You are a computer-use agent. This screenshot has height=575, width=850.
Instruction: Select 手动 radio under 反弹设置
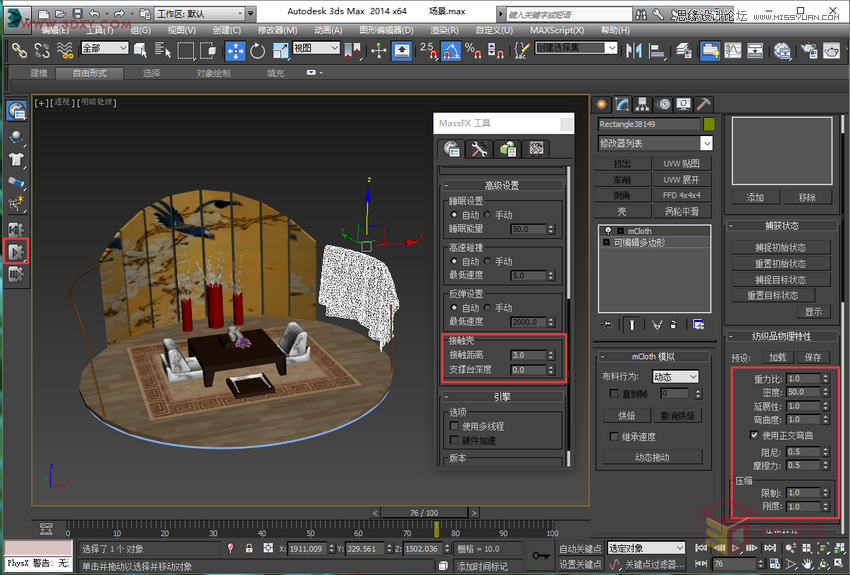tap(487, 308)
